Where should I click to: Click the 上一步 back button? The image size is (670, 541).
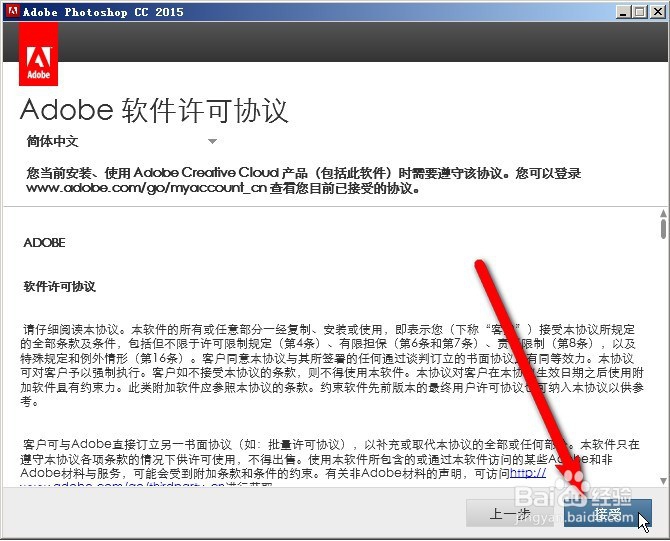(x=509, y=513)
